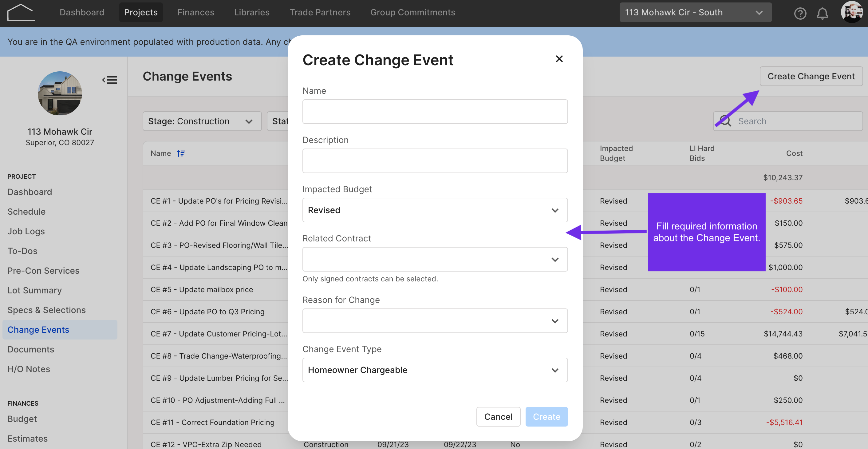Focus the Description input field

click(x=435, y=161)
